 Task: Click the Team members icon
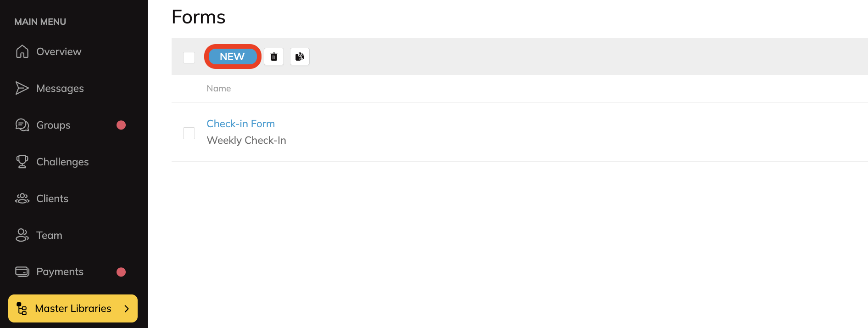tap(22, 235)
